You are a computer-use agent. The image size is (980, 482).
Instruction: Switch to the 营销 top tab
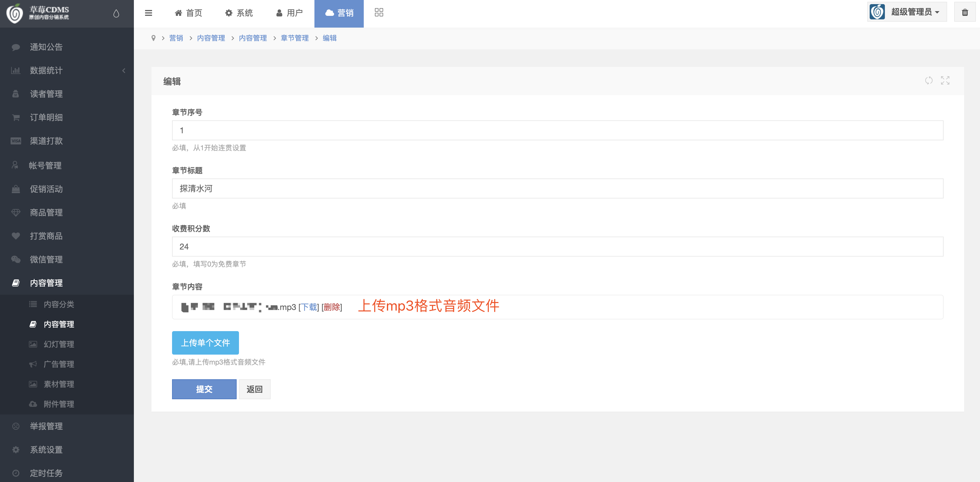339,13
